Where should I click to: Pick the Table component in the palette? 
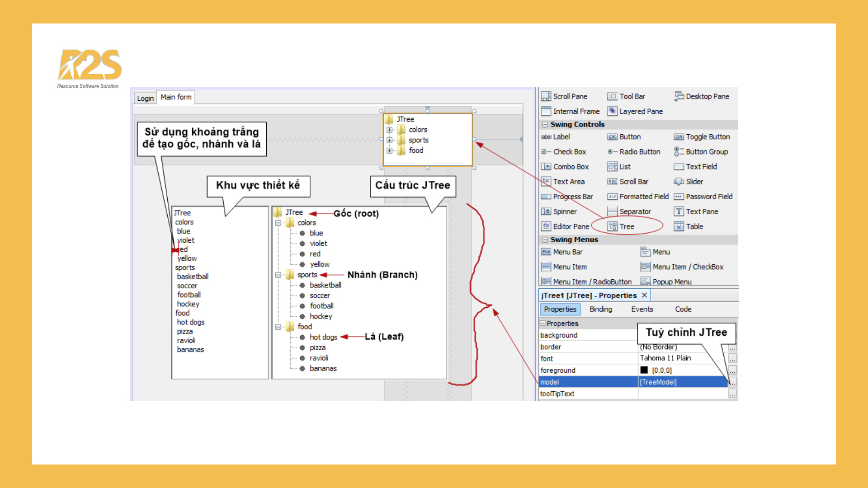694,226
